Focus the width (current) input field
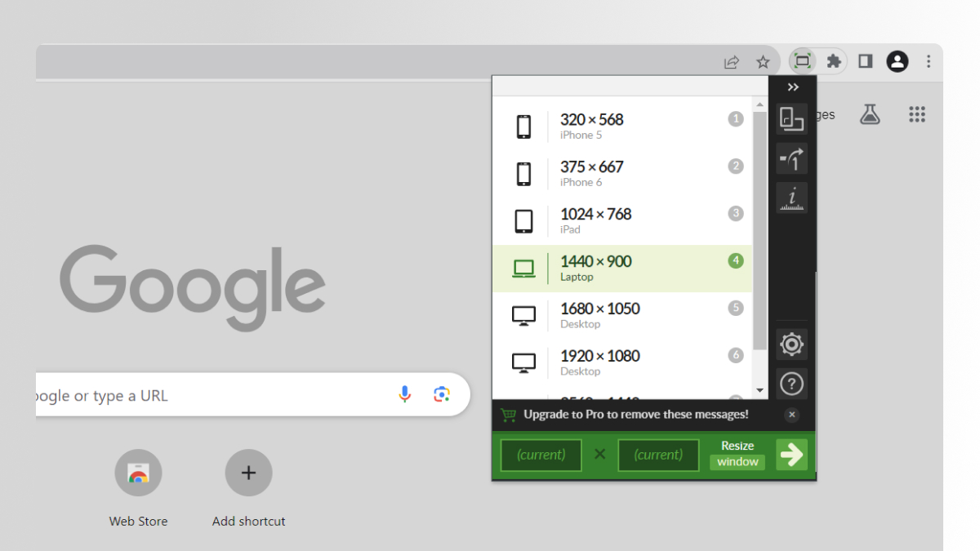This screenshot has width=980, height=551. click(x=541, y=455)
